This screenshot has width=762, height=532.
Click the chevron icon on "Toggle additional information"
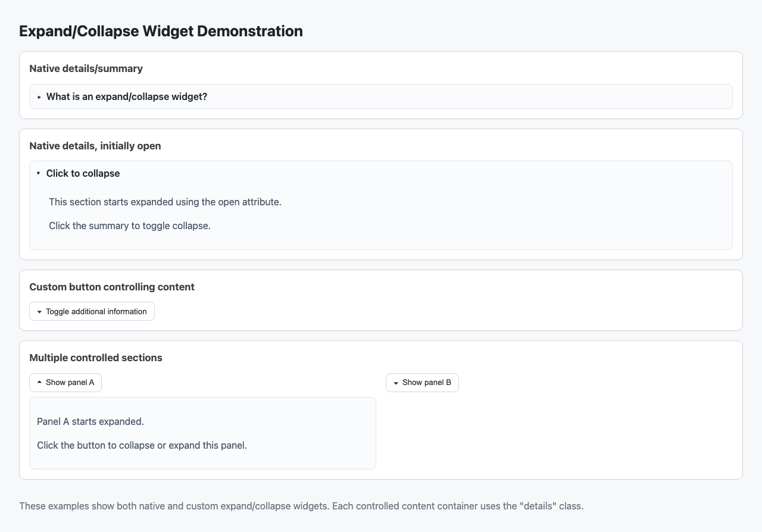[x=40, y=311]
